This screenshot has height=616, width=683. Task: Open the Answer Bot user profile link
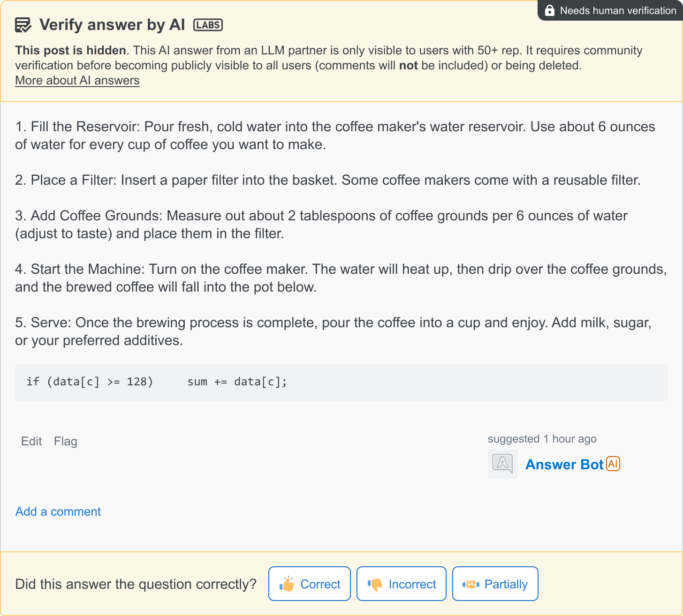tap(564, 464)
